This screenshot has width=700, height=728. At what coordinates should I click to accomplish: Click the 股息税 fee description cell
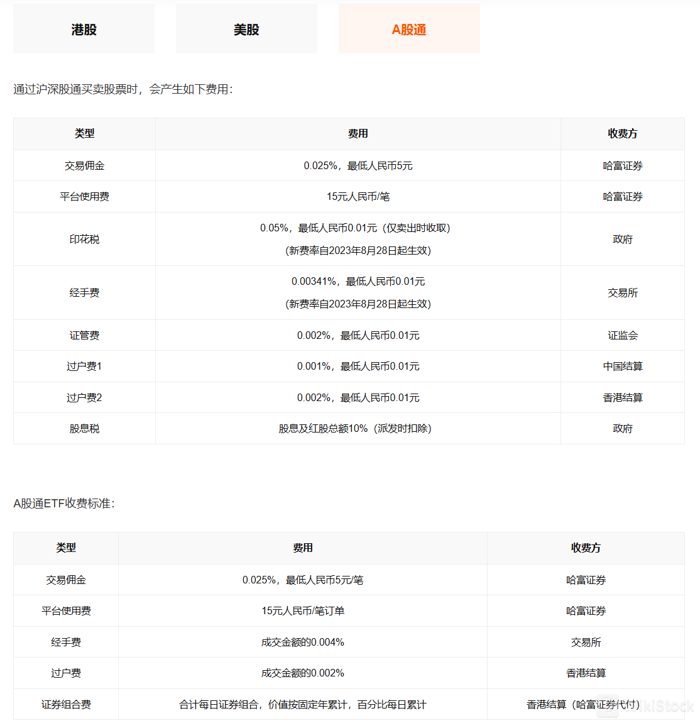(357, 428)
